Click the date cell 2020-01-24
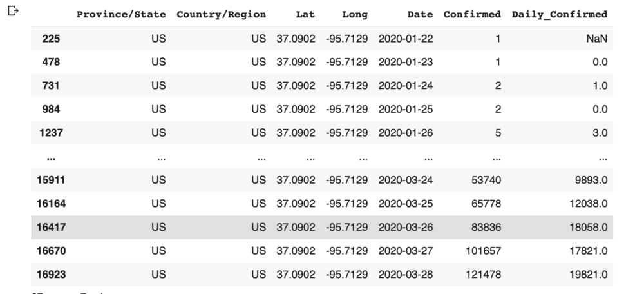The width and height of the screenshot is (644, 294). [405, 86]
